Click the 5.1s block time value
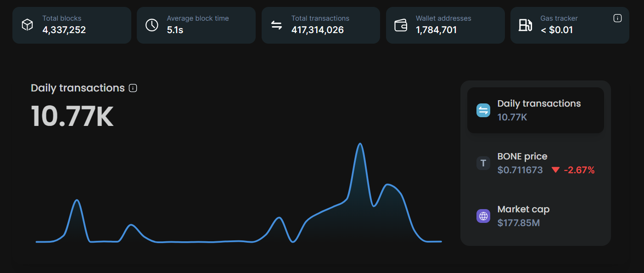The width and height of the screenshot is (644, 273). tap(176, 30)
